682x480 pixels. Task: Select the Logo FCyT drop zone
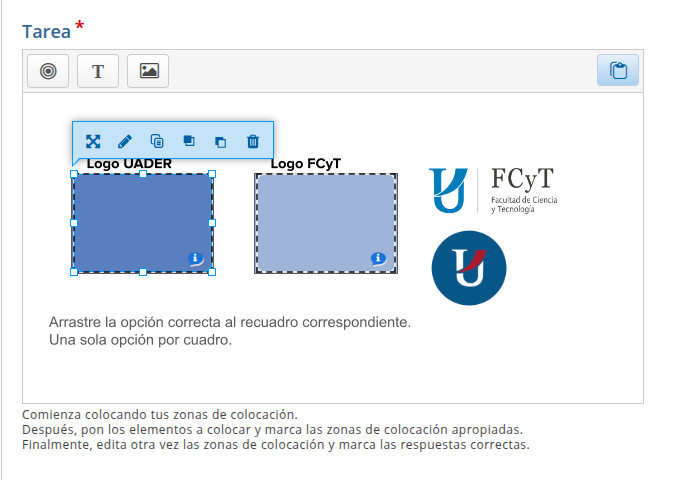[326, 223]
